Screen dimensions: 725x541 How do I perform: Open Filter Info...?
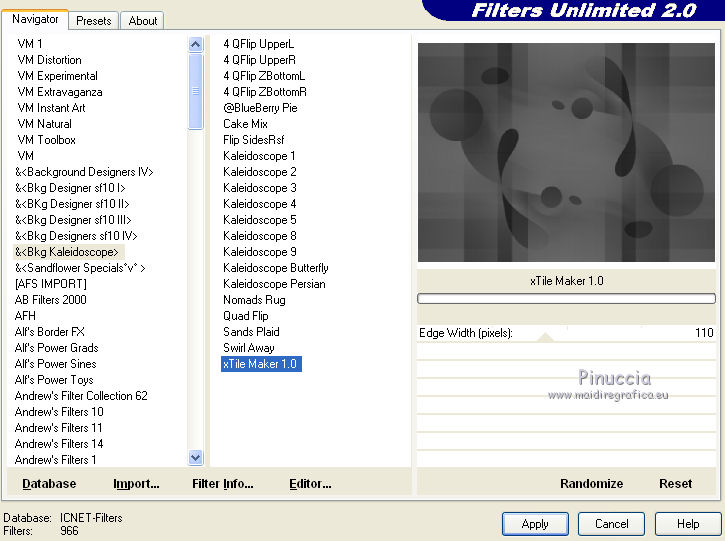[x=222, y=484]
